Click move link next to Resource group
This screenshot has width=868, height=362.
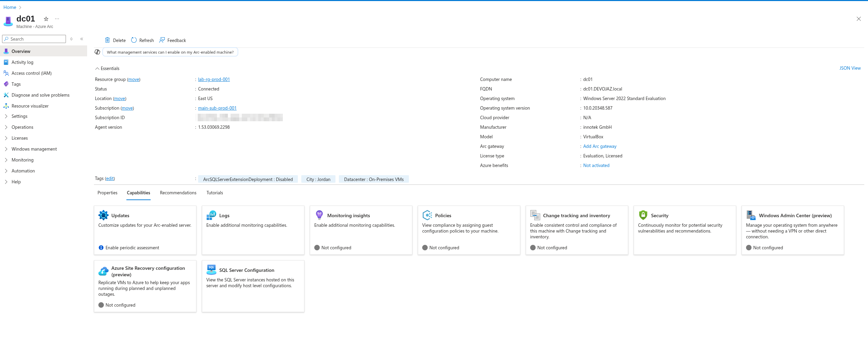(x=134, y=79)
